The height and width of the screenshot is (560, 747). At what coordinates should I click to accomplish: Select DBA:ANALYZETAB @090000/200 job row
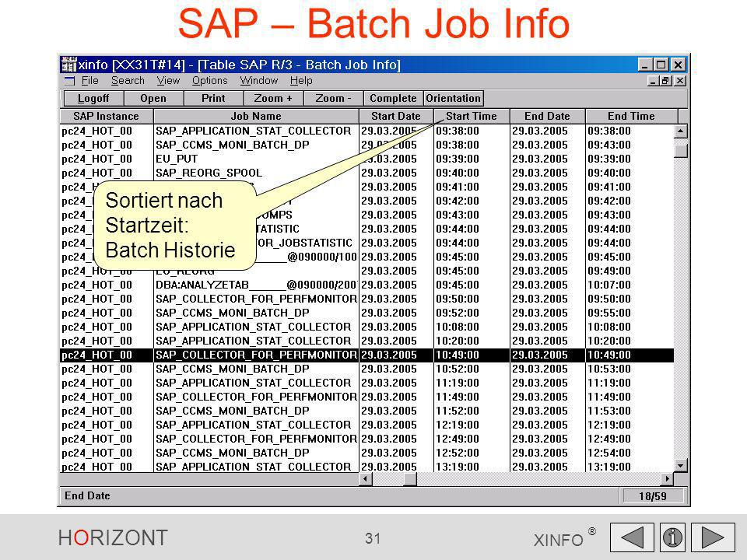(366, 285)
